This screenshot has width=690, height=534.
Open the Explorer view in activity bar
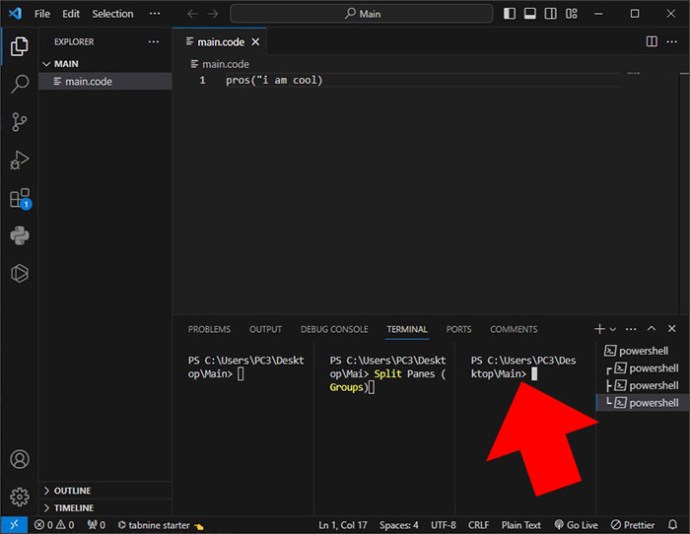19,46
